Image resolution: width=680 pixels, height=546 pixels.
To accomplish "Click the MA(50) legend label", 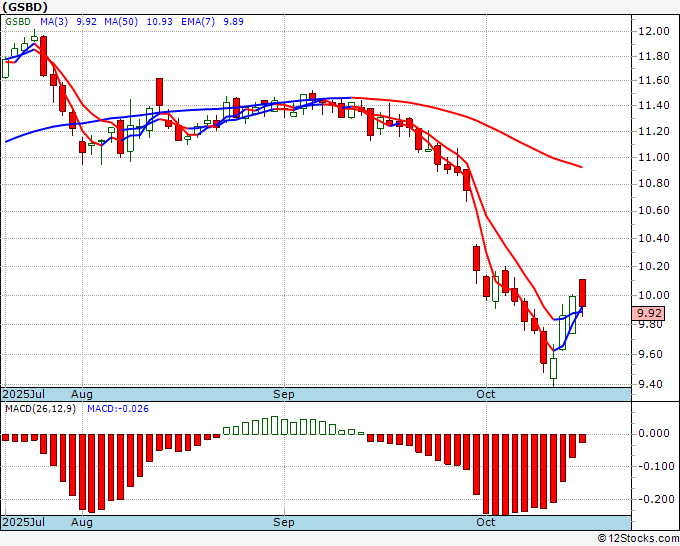I will click(x=121, y=22).
